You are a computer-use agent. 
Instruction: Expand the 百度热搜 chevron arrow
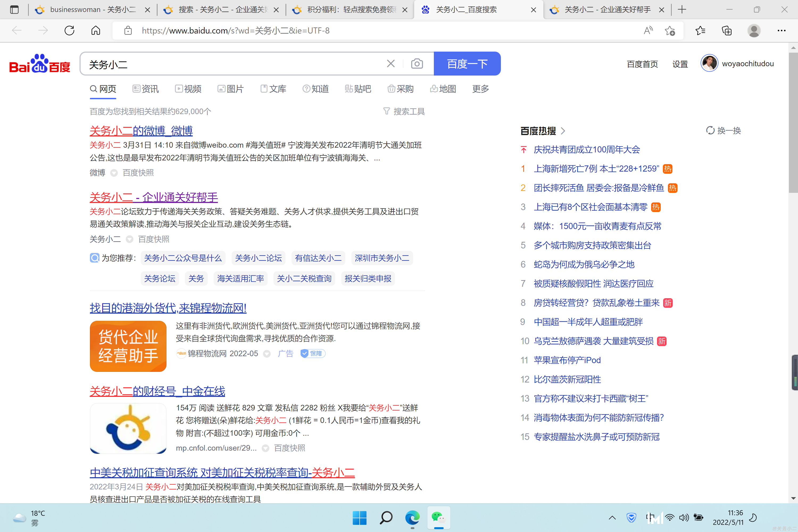(x=563, y=131)
